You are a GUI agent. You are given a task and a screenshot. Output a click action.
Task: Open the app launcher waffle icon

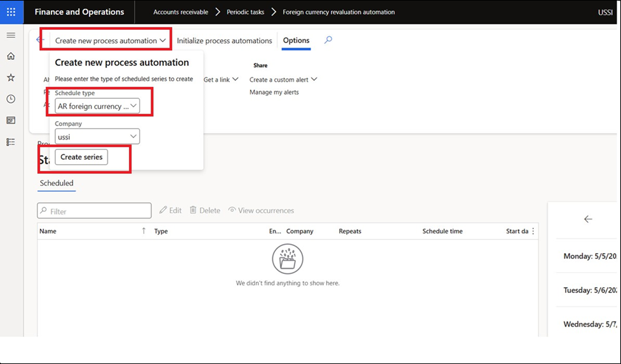11,12
